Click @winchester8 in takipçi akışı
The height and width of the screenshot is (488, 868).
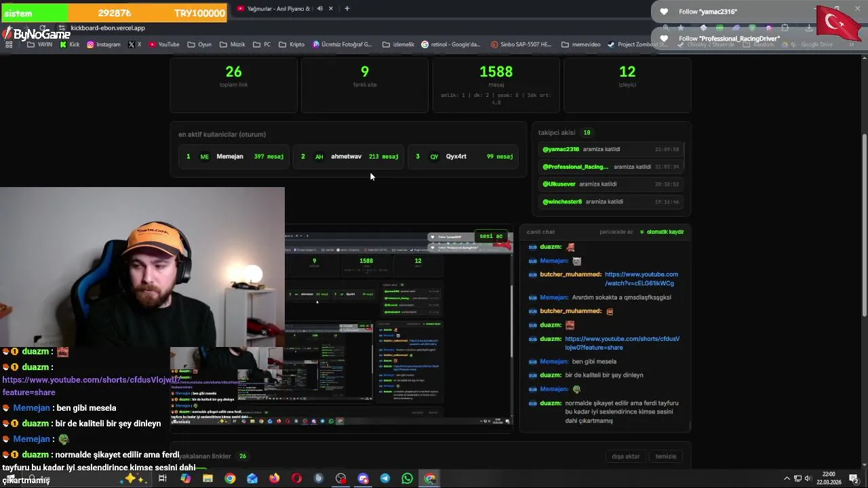coord(562,202)
